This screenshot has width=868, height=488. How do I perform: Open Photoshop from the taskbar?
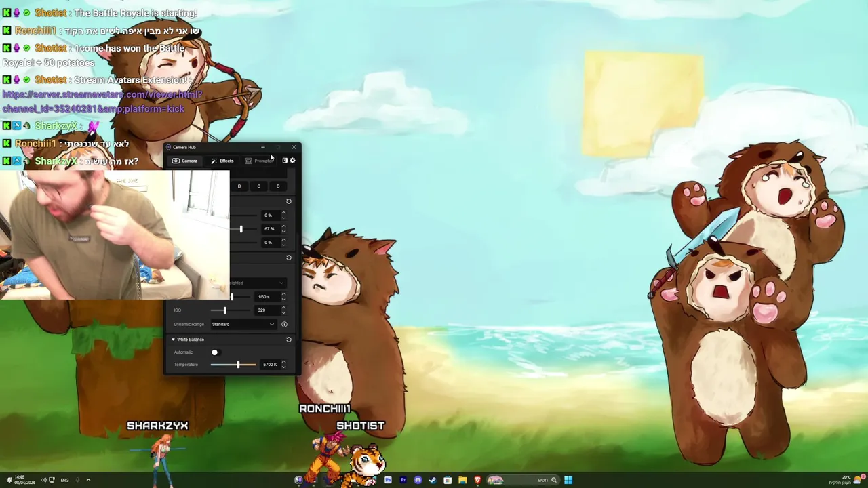[389, 480]
